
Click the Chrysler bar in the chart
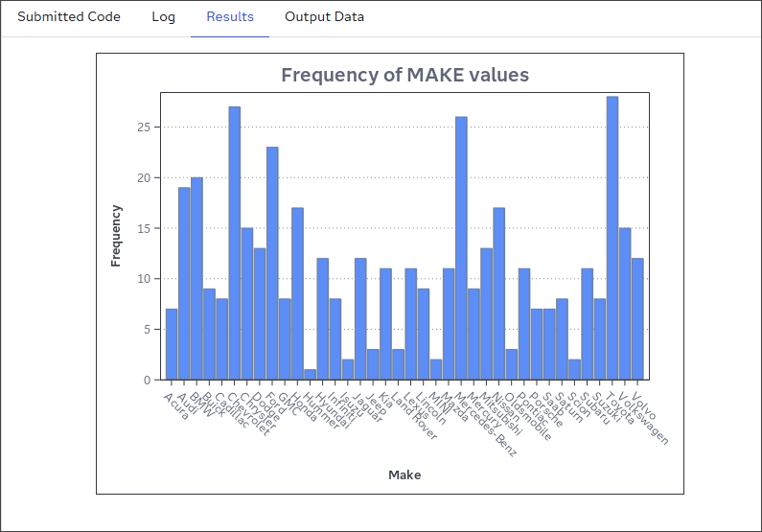click(247, 304)
